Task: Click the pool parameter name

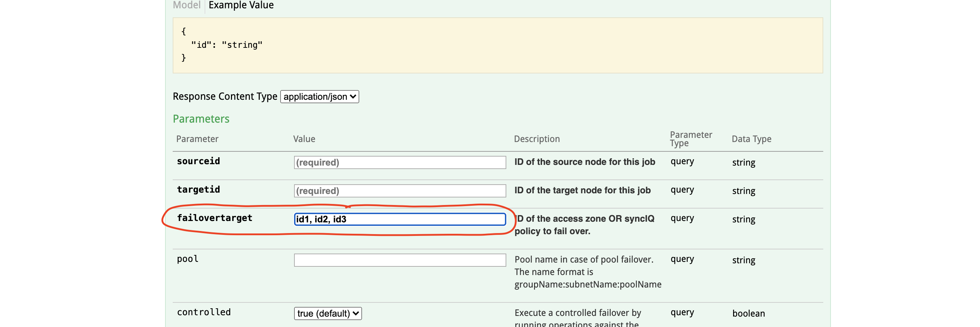Action: pyautogui.click(x=187, y=259)
